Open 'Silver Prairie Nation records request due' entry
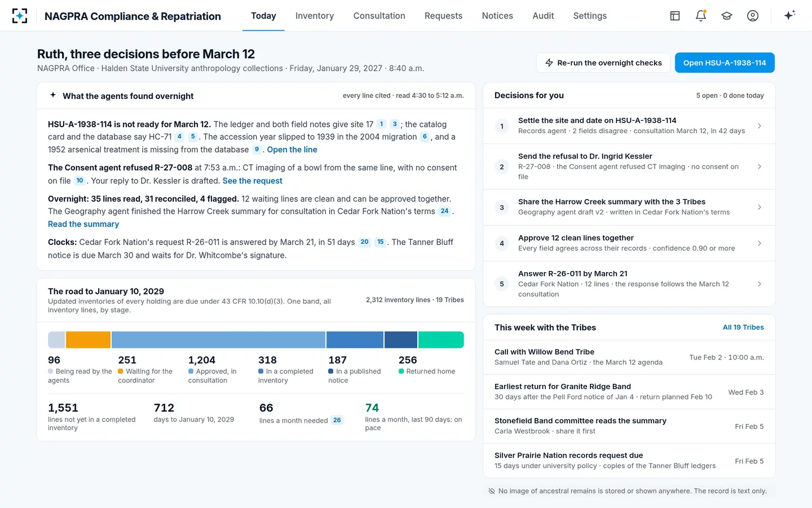812x508 pixels. (x=629, y=461)
